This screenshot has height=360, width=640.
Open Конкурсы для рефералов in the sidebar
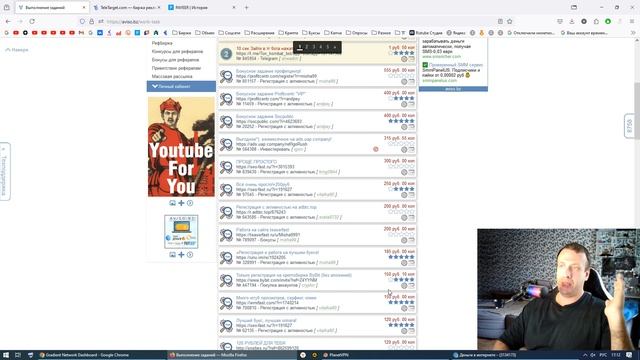(x=177, y=51)
